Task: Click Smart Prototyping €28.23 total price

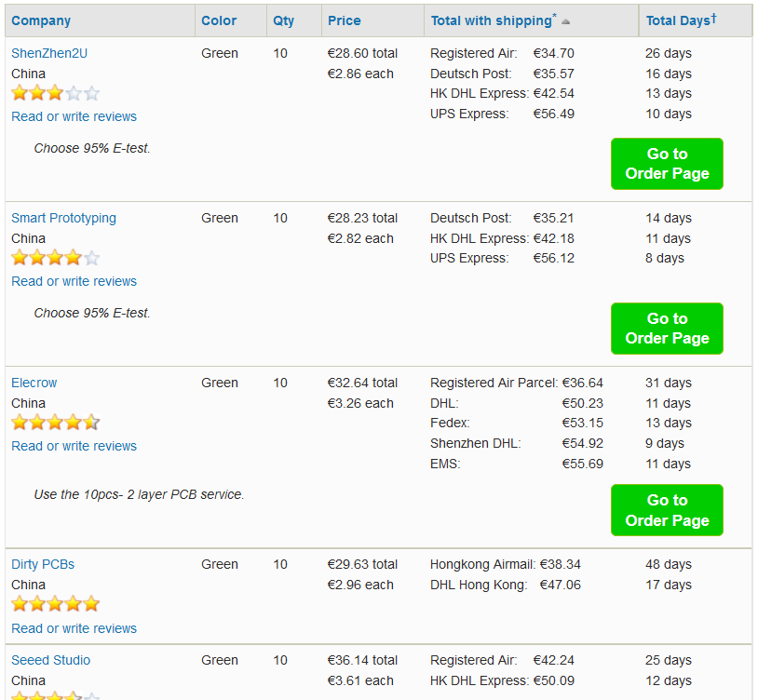Action: (x=362, y=218)
